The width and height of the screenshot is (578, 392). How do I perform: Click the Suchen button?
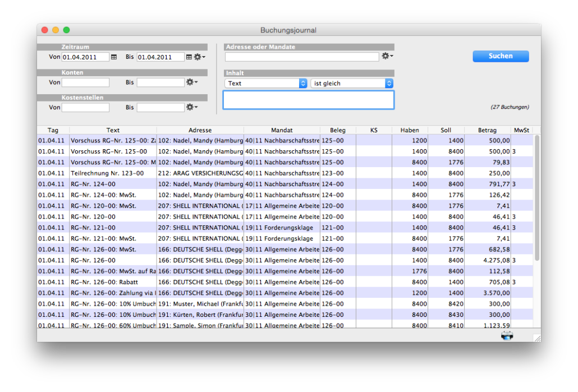coord(500,56)
